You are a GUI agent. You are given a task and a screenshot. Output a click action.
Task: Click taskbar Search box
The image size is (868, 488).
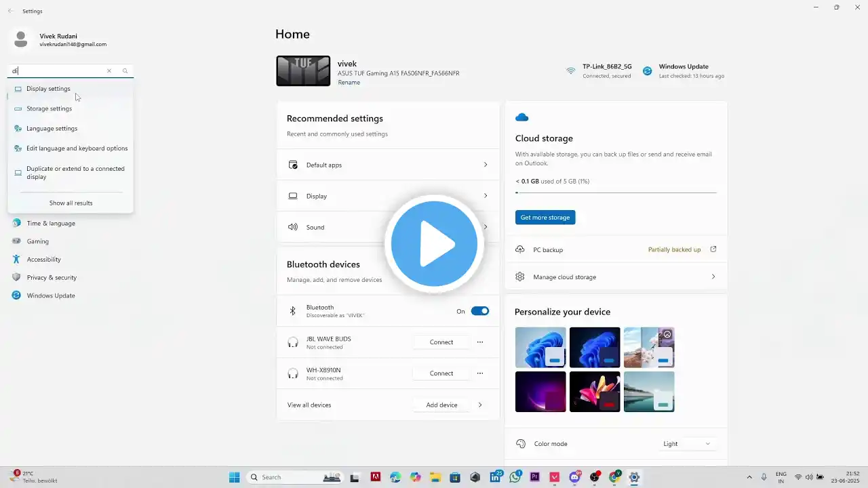[296, 477]
